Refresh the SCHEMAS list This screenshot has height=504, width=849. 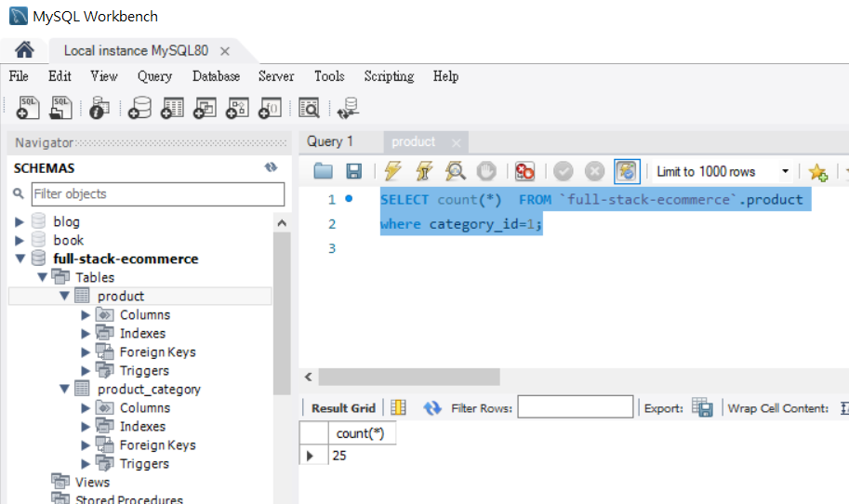[x=271, y=167]
